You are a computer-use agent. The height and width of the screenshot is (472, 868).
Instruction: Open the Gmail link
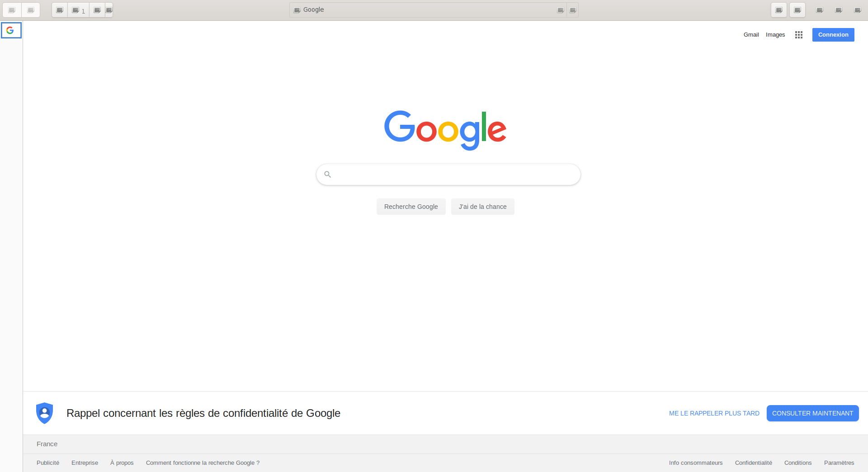[751, 35]
